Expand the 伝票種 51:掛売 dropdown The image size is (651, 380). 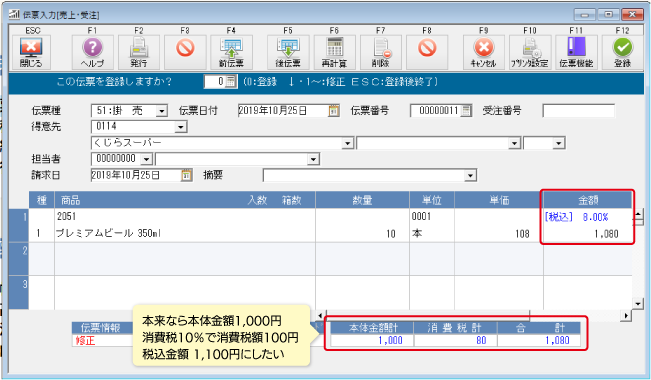coord(162,111)
